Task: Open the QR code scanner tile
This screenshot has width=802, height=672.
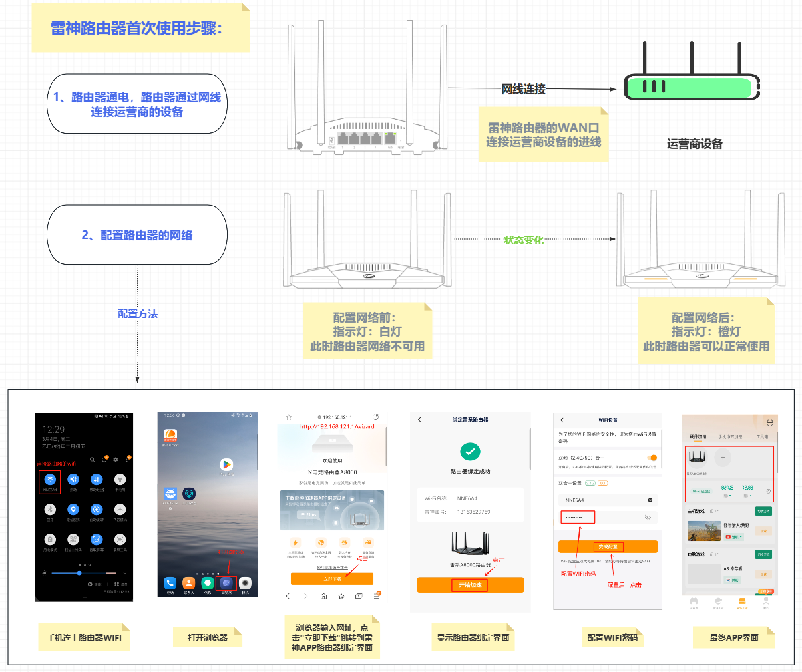Action: click(x=73, y=538)
